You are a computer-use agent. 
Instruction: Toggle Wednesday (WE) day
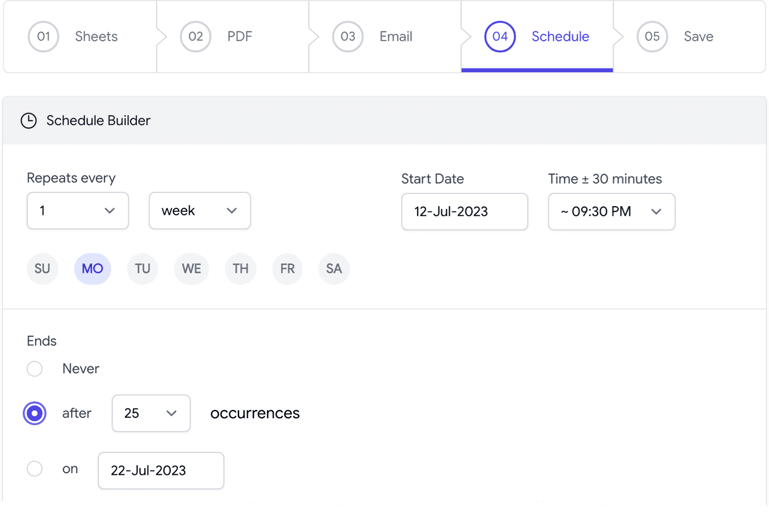tap(192, 269)
